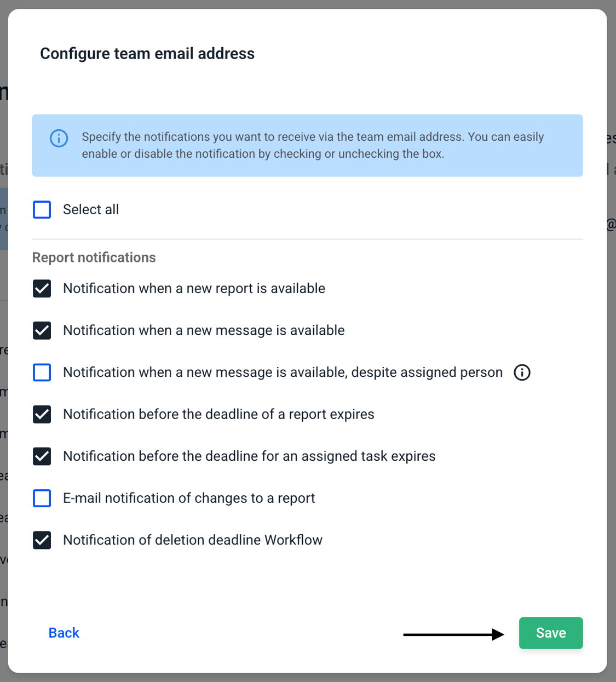Click the green Save button
Screen dimensions: 616x682
point(551,633)
